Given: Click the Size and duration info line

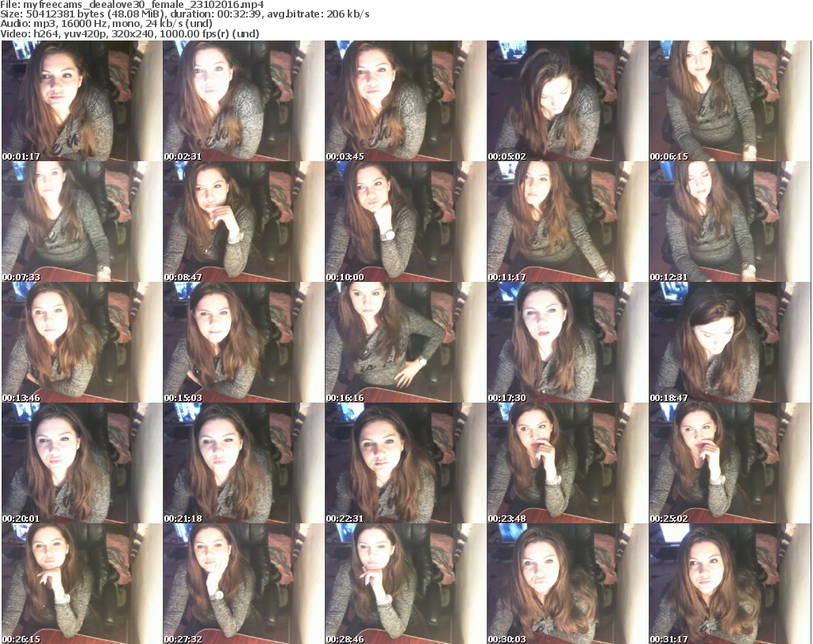Looking at the screenshot, I should (184, 14).
